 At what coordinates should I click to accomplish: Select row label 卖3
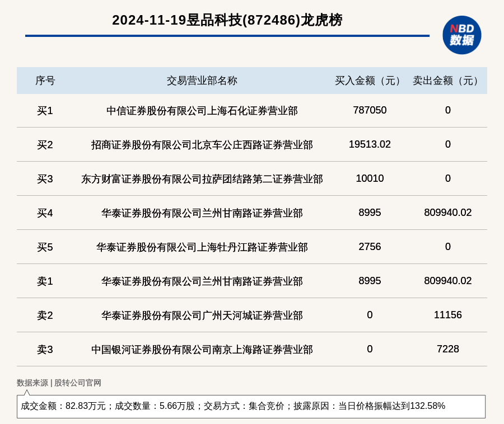pyautogui.click(x=45, y=350)
